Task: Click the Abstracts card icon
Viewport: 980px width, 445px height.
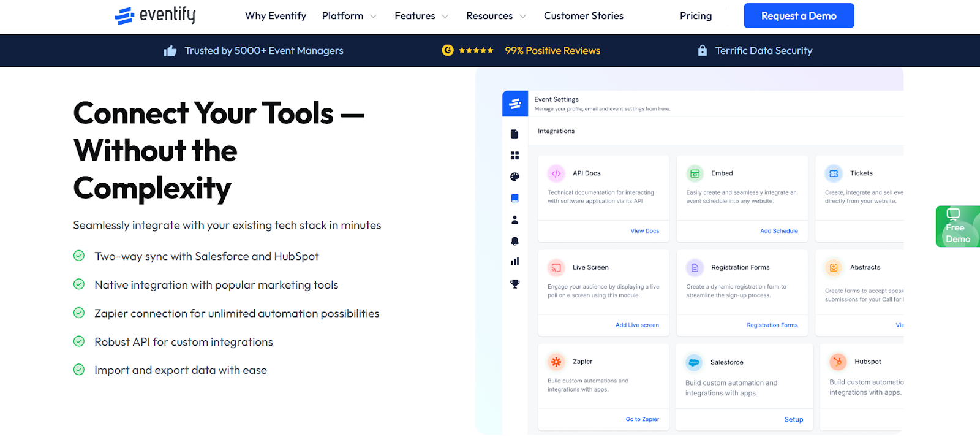Action: pyautogui.click(x=834, y=267)
